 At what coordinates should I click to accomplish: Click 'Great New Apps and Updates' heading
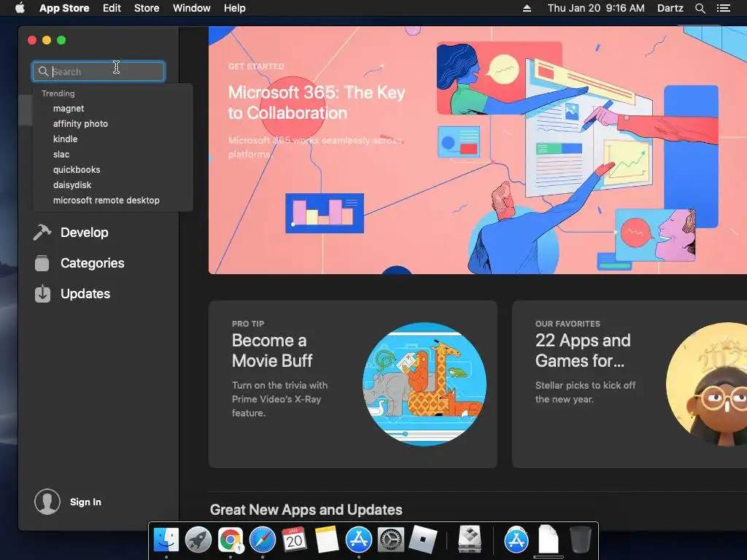[x=306, y=510]
